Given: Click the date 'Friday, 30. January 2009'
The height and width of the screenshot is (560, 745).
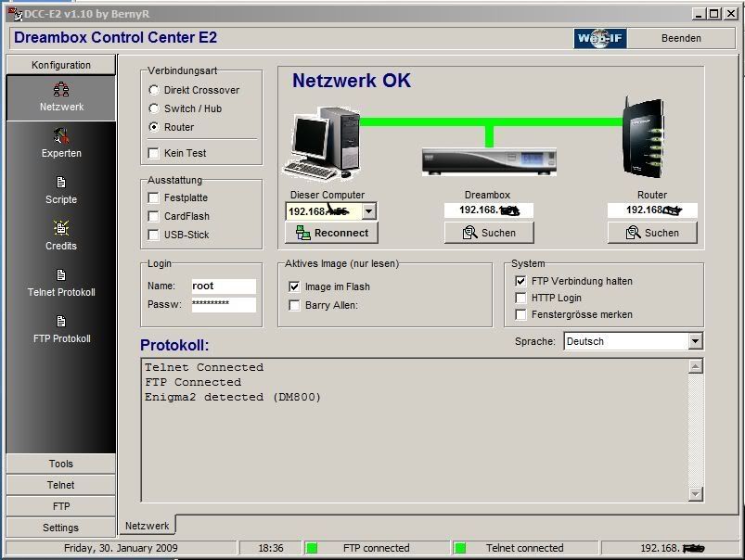Looking at the screenshot, I should pyautogui.click(x=121, y=548).
